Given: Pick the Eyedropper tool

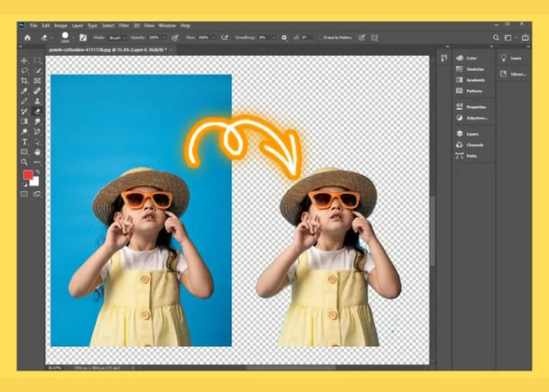Looking at the screenshot, I should pyautogui.click(x=24, y=91).
